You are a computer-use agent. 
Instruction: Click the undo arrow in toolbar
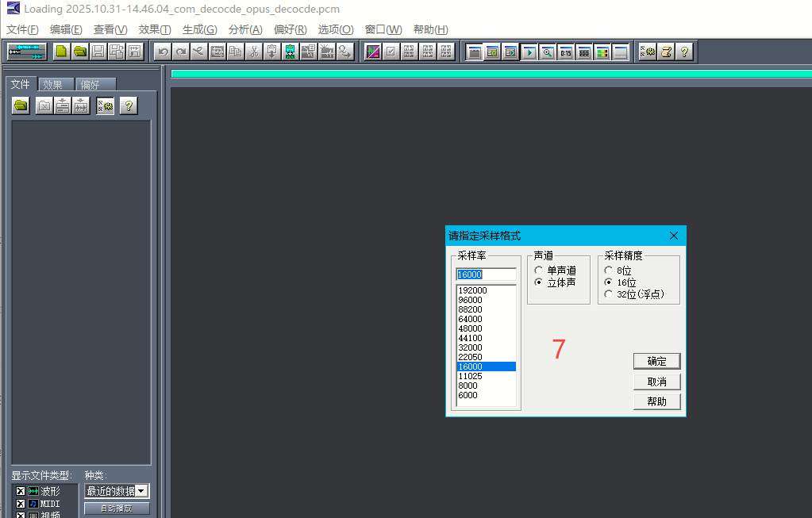[x=162, y=52]
